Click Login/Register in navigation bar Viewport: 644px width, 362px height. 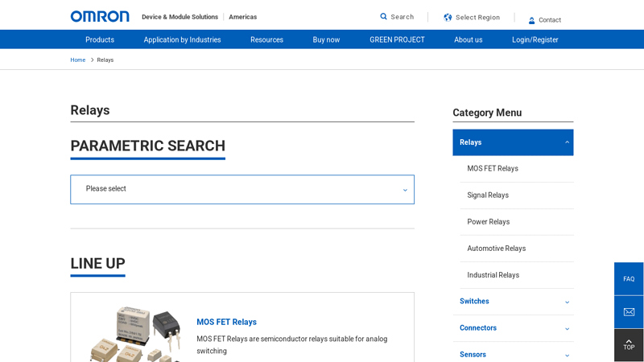click(x=535, y=39)
